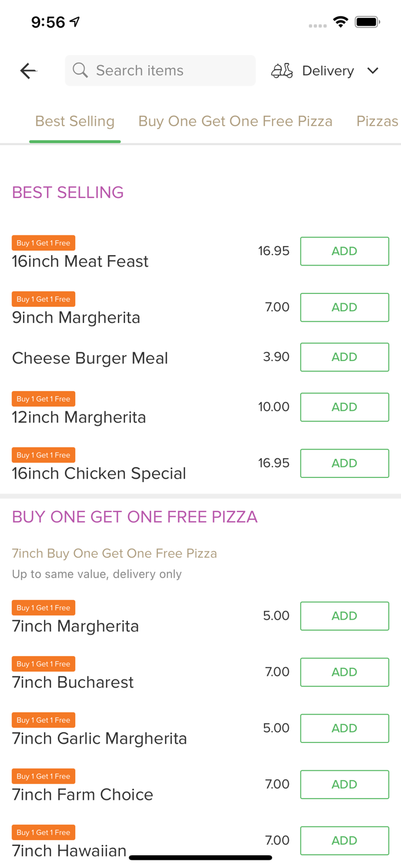Click the Wi-Fi icon in the status bar
This screenshot has height=868, width=401.
tap(341, 21)
